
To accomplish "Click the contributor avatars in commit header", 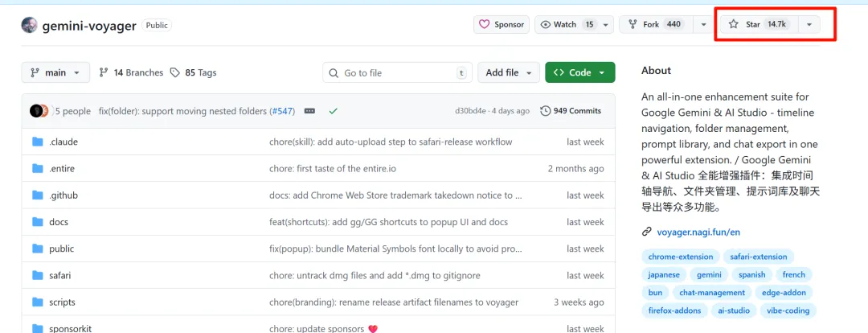I will 39,111.
